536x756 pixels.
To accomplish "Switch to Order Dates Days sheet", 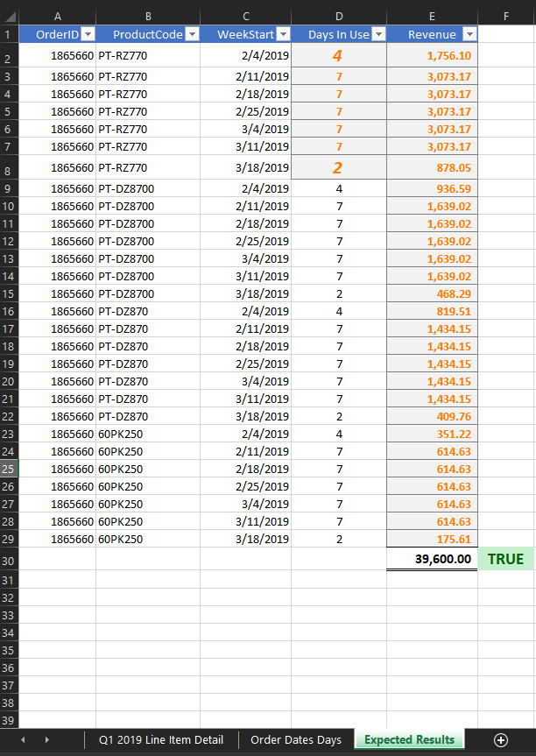I will (x=296, y=740).
